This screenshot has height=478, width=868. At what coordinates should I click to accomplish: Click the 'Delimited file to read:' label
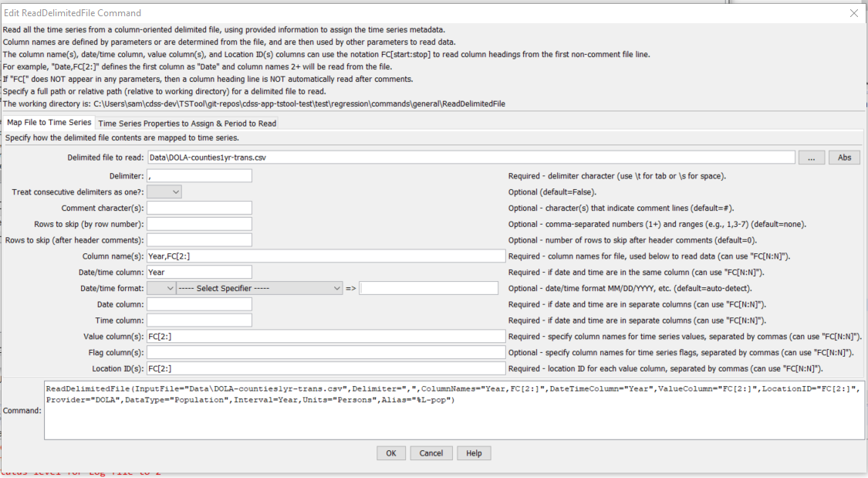click(x=105, y=158)
